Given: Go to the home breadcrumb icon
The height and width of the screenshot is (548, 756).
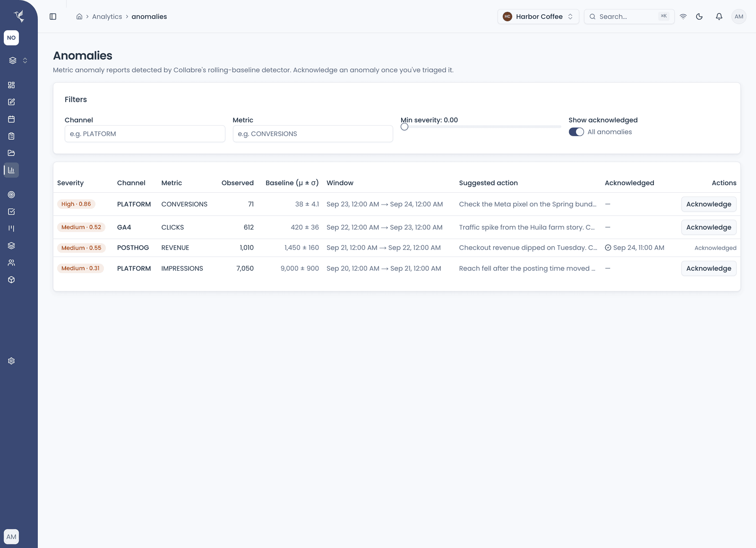Looking at the screenshot, I should (79, 17).
